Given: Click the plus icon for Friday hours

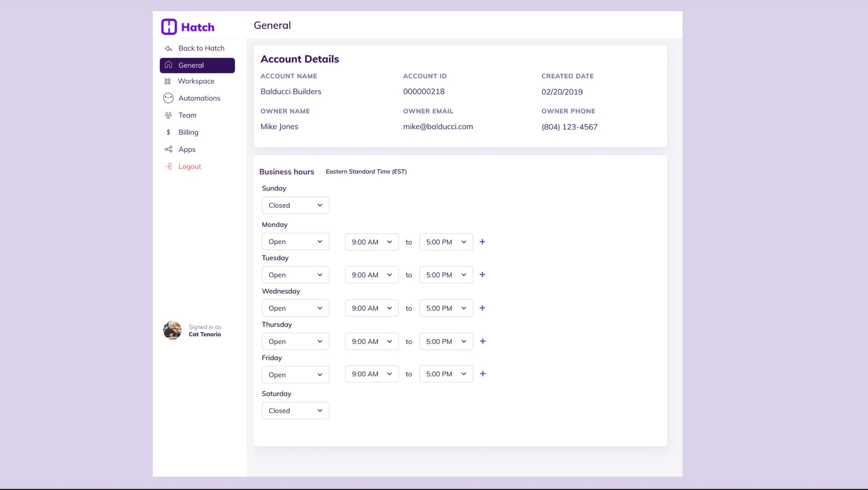Looking at the screenshot, I should pyautogui.click(x=483, y=374).
